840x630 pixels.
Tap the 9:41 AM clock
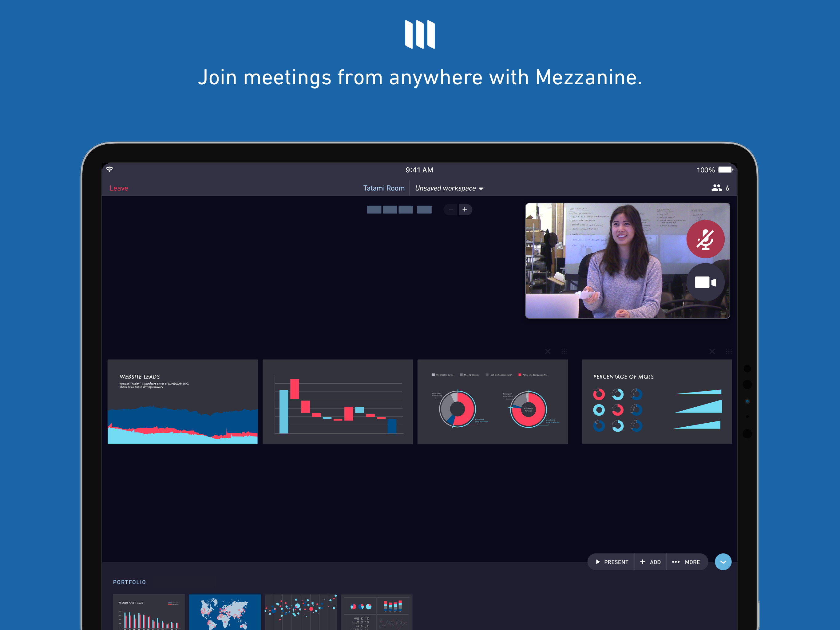419,170
